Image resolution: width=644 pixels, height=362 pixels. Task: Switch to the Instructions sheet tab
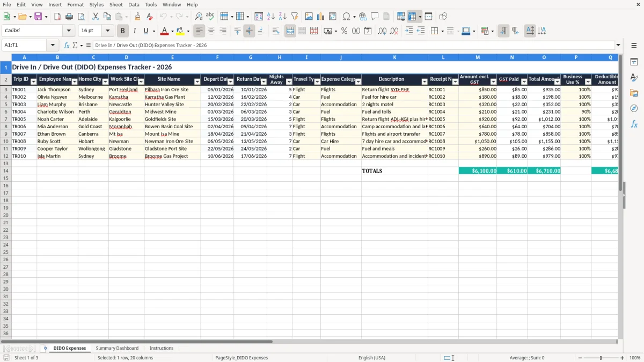click(162, 349)
